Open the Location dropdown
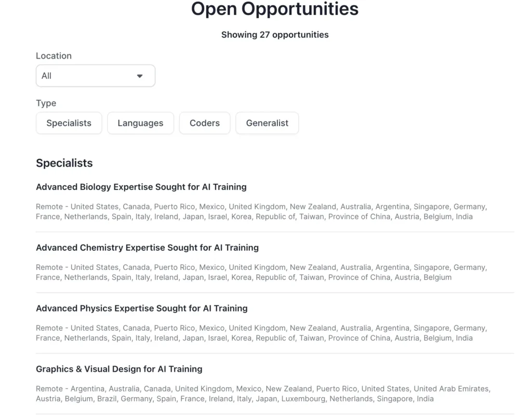Image resolution: width=532 pixels, height=419 pixels. 95,76
